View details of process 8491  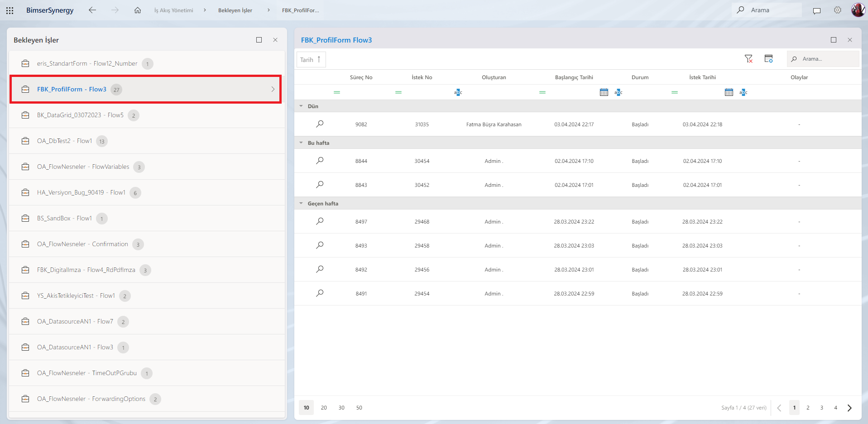tap(320, 293)
